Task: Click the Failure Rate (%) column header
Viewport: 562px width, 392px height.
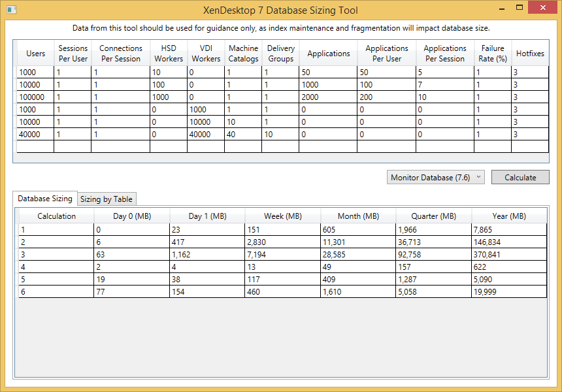Action: (x=493, y=54)
